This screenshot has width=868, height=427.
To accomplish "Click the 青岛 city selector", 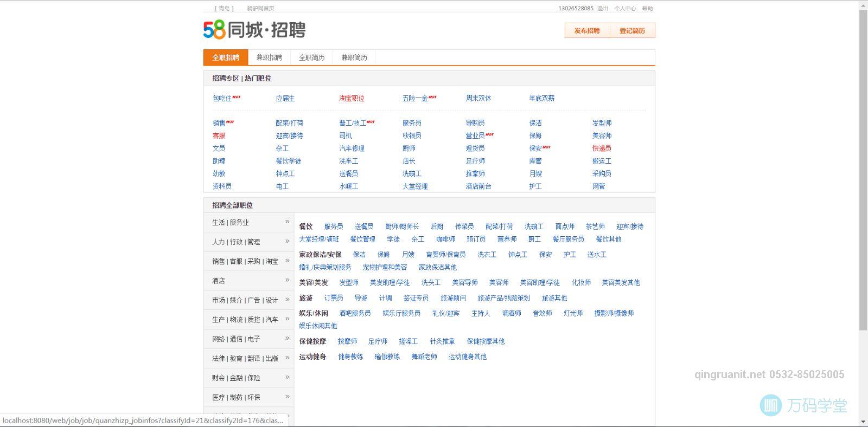I will click(x=224, y=9).
